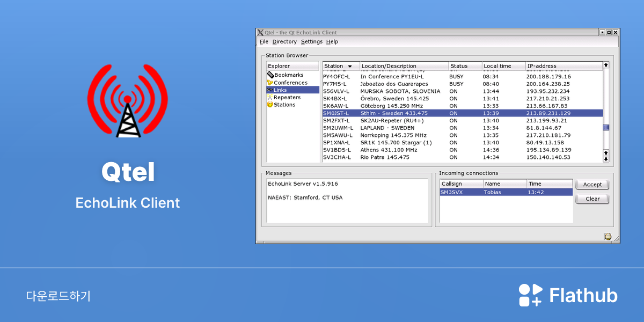Click the scroll up arrow in the station list
This screenshot has width=644, height=322.
point(606,65)
